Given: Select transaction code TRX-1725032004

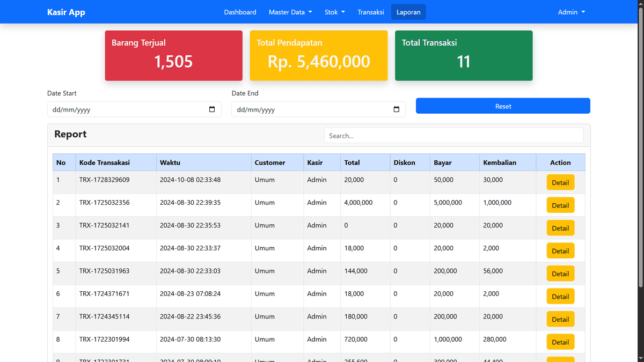Looking at the screenshot, I should (x=104, y=248).
